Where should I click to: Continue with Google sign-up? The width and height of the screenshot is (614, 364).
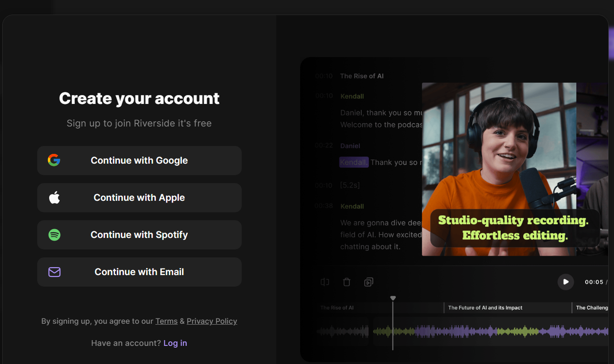tap(139, 161)
